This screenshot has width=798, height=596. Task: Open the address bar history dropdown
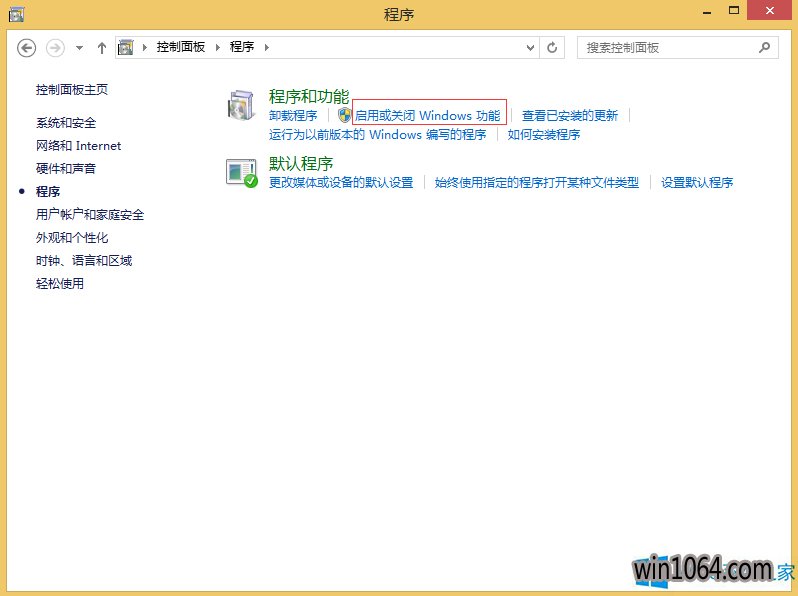point(530,48)
